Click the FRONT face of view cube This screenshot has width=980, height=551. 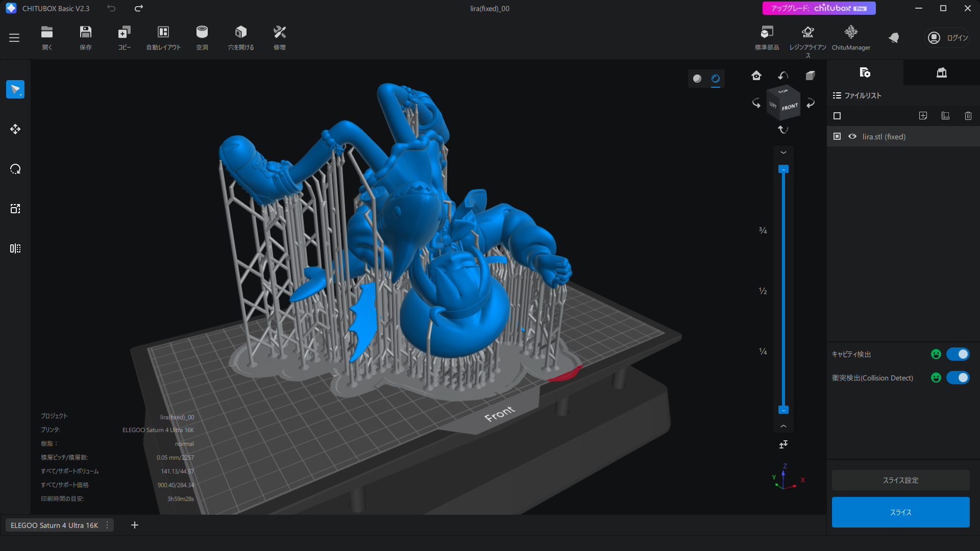click(x=789, y=107)
